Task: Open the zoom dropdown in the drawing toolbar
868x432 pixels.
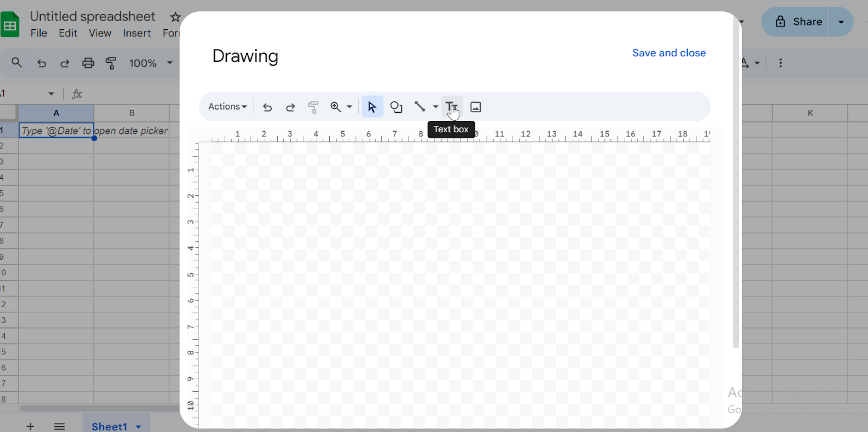Action: pyautogui.click(x=340, y=107)
